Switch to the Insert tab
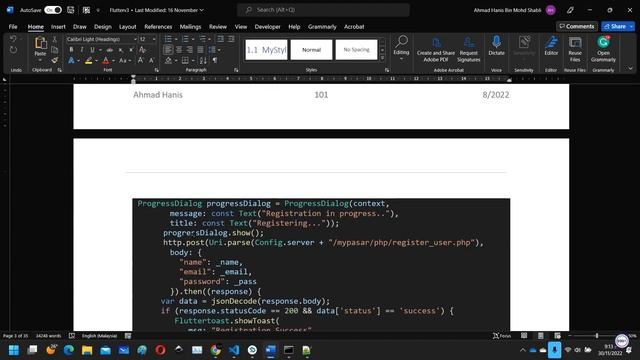This screenshot has width=640, height=360. [x=58, y=27]
